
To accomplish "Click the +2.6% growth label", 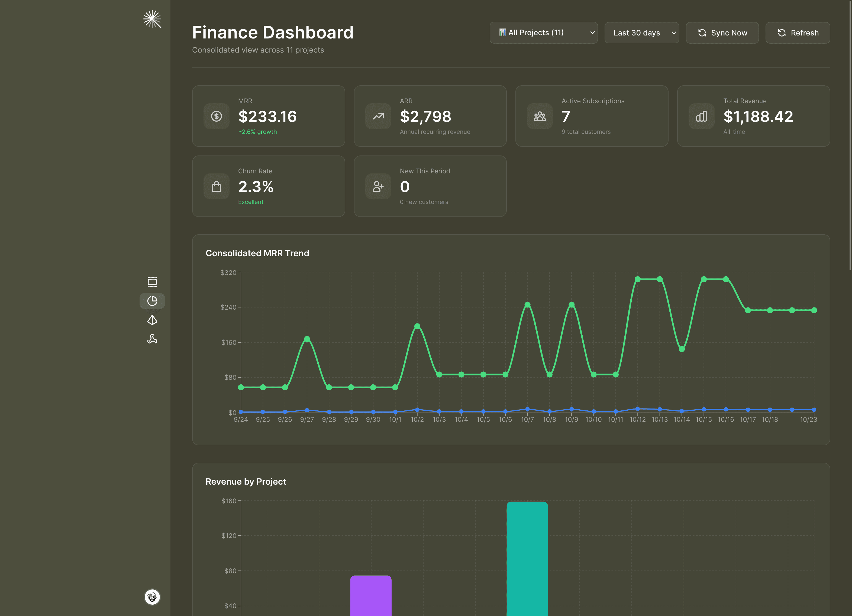I will pos(257,132).
